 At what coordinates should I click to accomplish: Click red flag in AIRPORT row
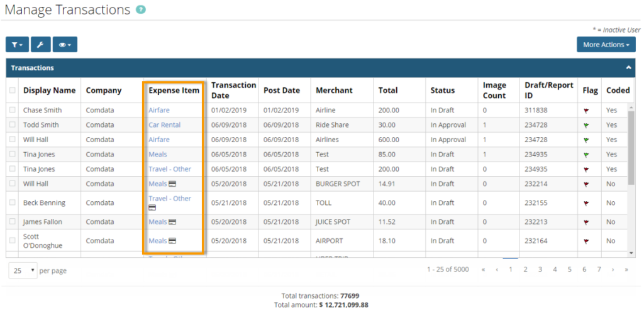[x=586, y=241]
